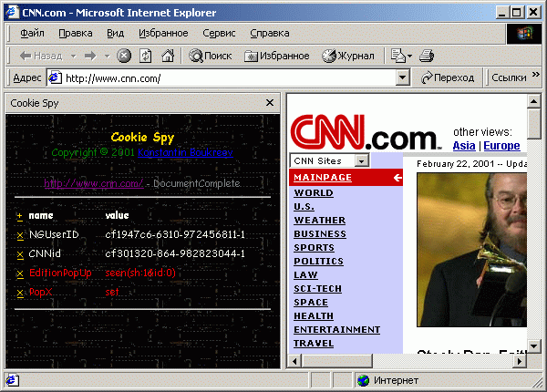Open the Файл menu

(32, 33)
